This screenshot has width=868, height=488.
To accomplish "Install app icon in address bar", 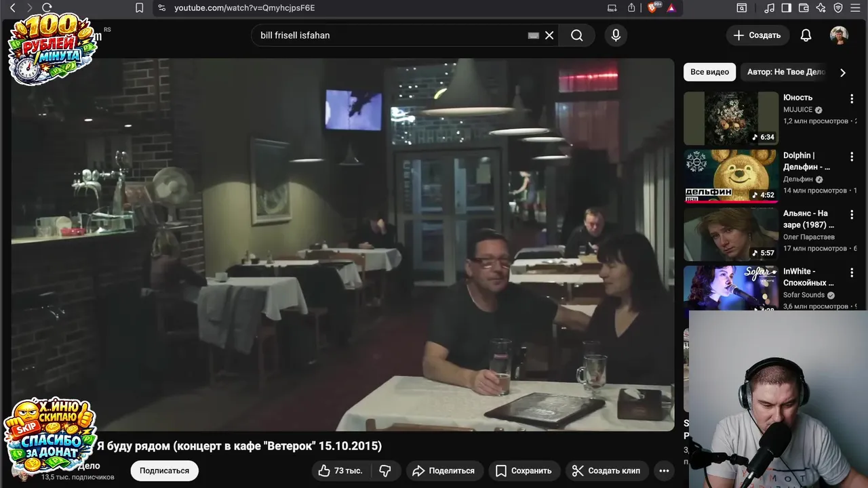I will click(x=612, y=8).
